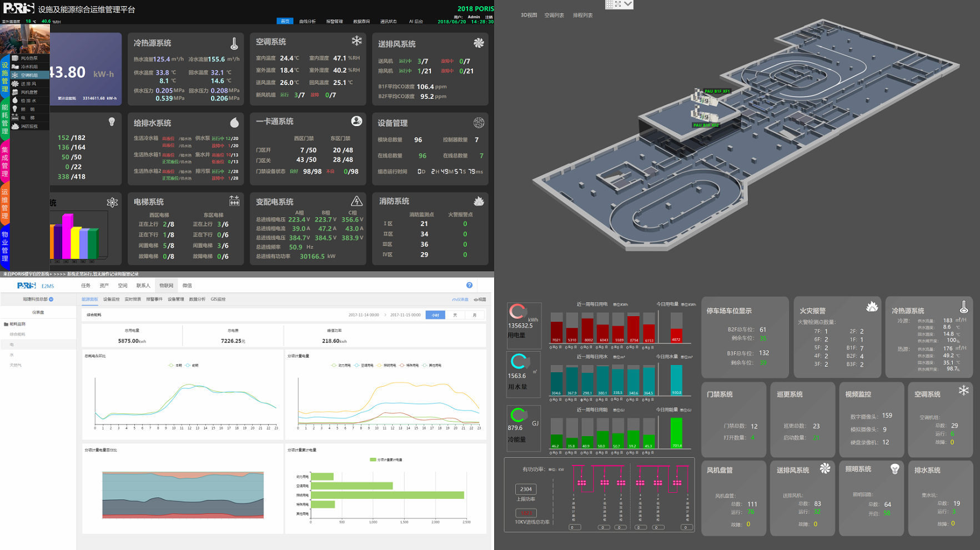Click the thermometer icon in 冷热源系统 card

click(234, 43)
